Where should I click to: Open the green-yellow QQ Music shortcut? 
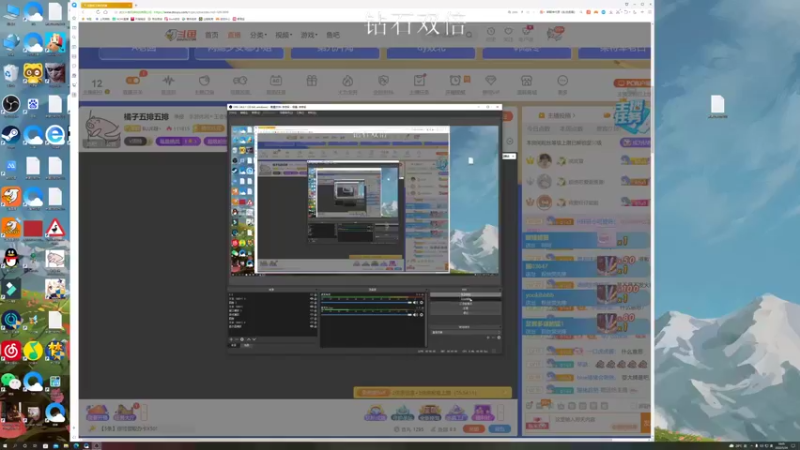tap(33, 351)
